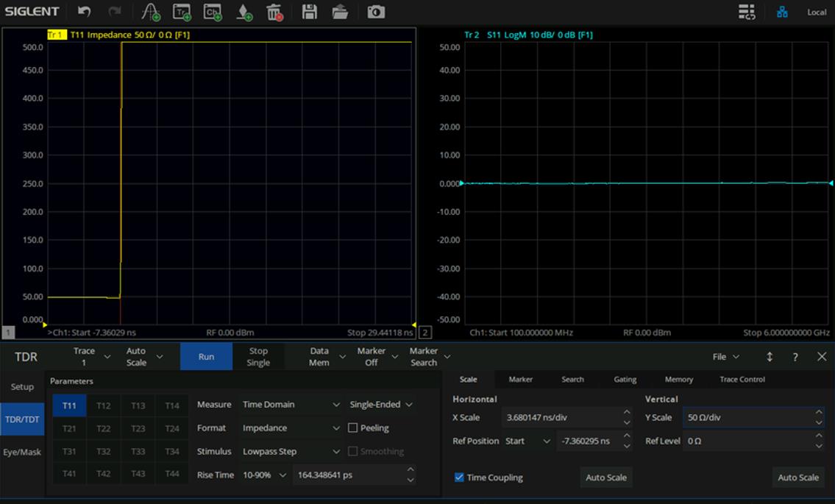Image resolution: width=835 pixels, height=504 pixels.
Task: Click the trash delete icon
Action: pyautogui.click(x=274, y=12)
